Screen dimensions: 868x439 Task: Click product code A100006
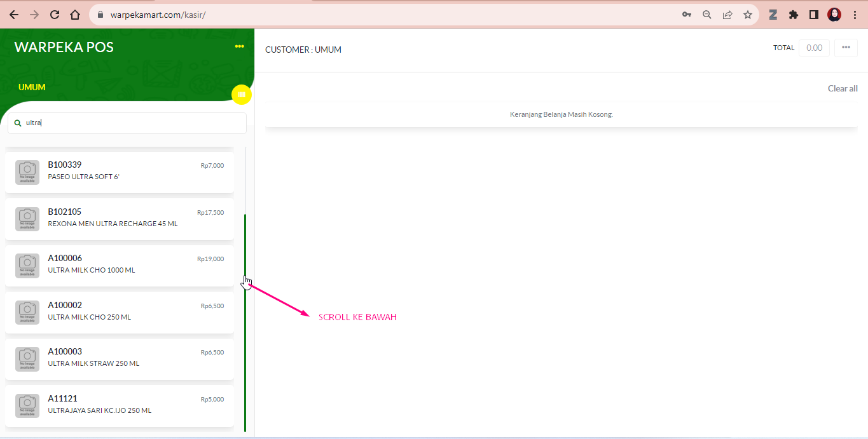click(65, 258)
